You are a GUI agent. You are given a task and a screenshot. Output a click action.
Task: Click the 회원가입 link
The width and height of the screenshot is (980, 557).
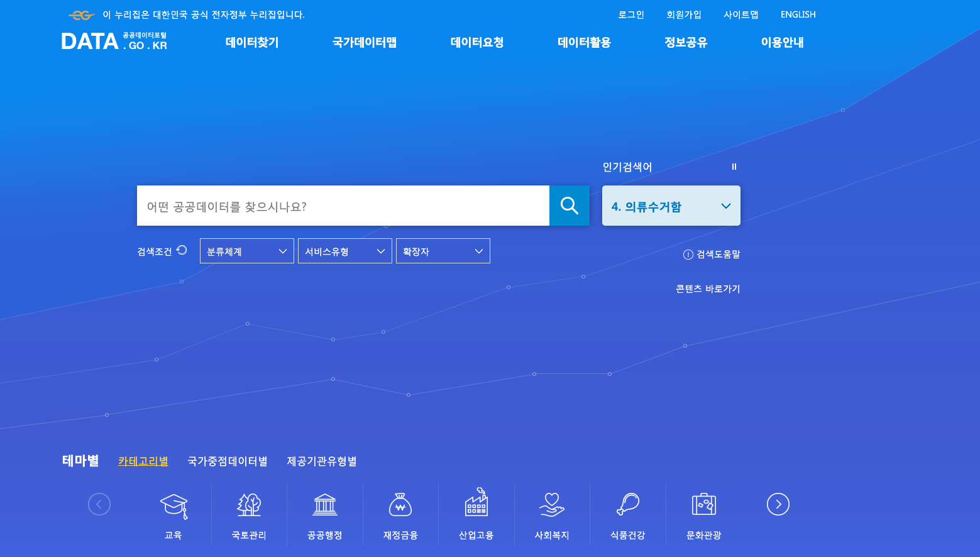pyautogui.click(x=684, y=14)
